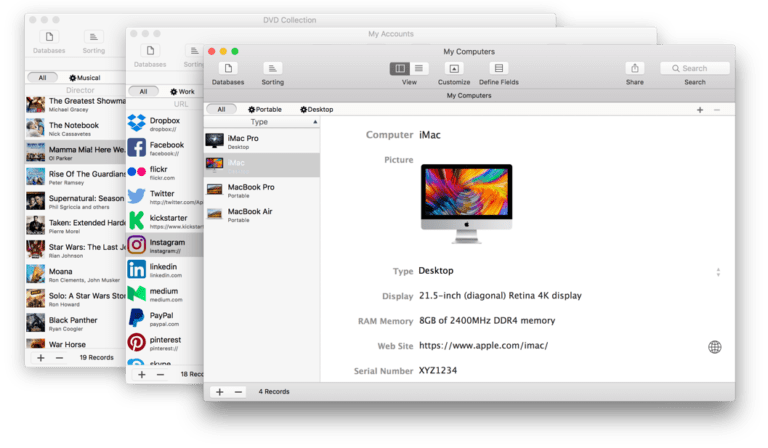The image size is (768, 448).
Task: Click the Serial Number XYZ1234 value
Action: point(437,371)
